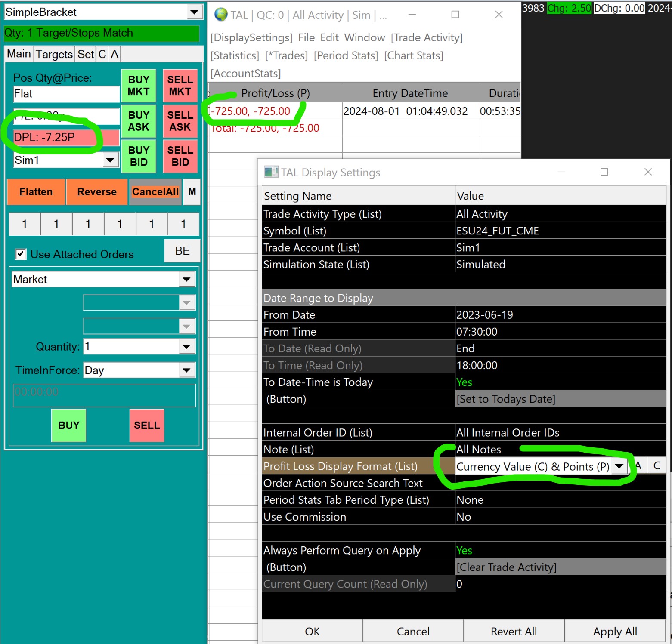Click the M button beside CancelAll

click(x=192, y=192)
